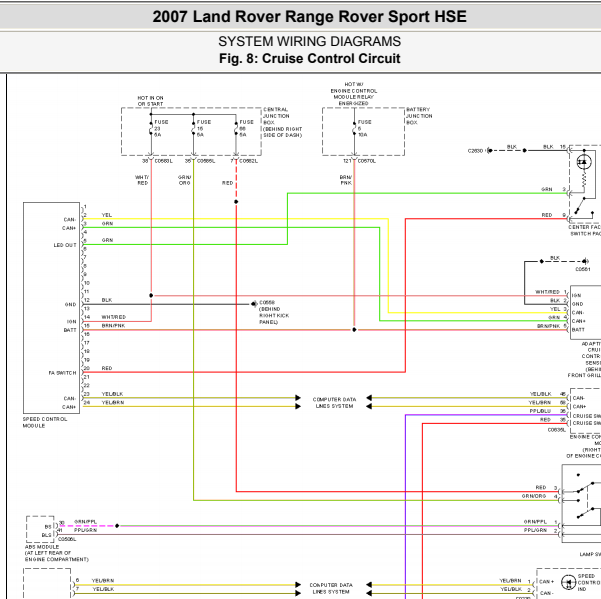
Task: Click connector label C0570L
Action: click(x=366, y=161)
